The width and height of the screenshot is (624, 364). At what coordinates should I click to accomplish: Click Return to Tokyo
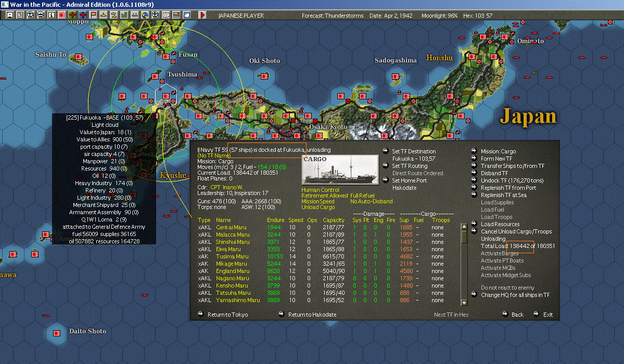click(x=227, y=315)
